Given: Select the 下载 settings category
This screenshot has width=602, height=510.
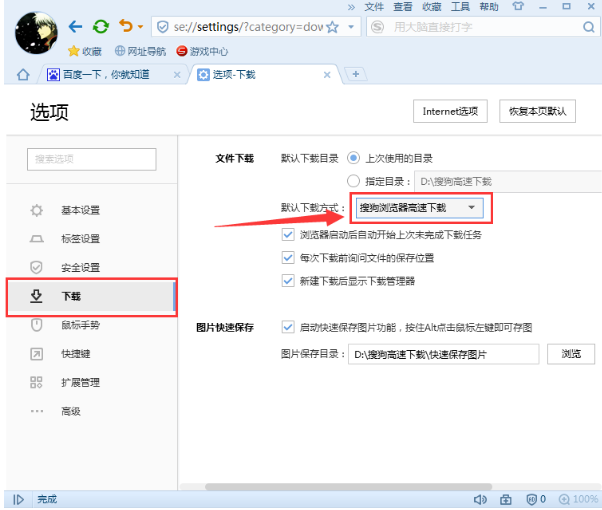Looking at the screenshot, I should click(x=92, y=296).
